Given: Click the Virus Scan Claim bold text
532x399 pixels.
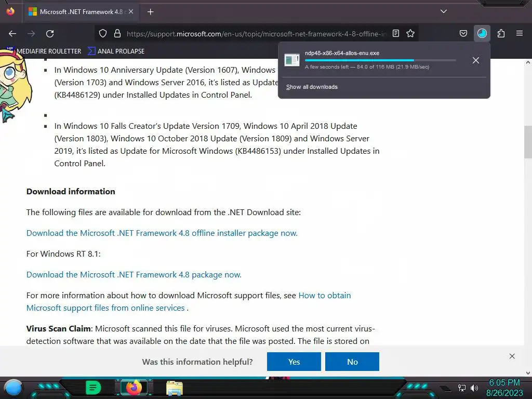Looking at the screenshot, I should point(58,328).
